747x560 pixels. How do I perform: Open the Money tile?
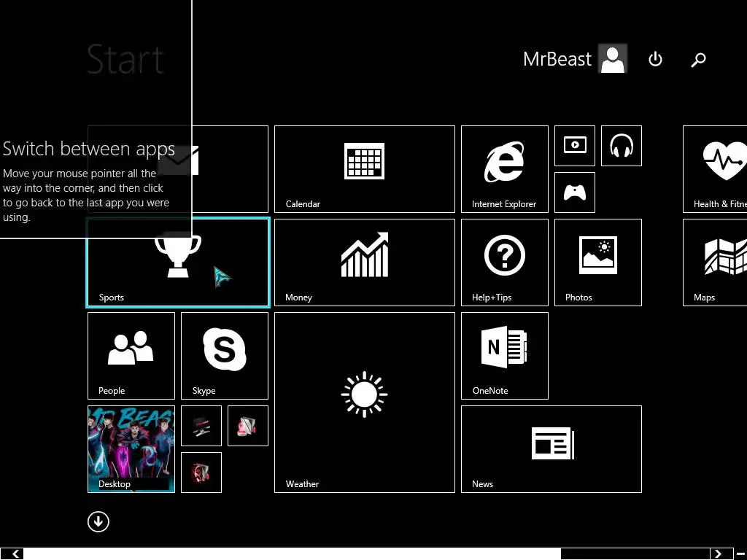(x=365, y=262)
